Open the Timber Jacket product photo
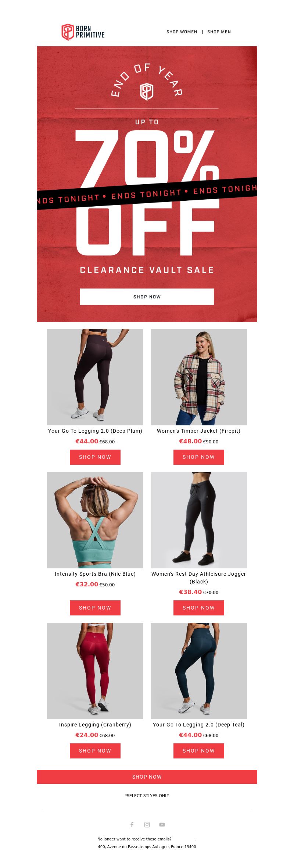Image resolution: width=294 pixels, height=868 pixels. pos(199,377)
